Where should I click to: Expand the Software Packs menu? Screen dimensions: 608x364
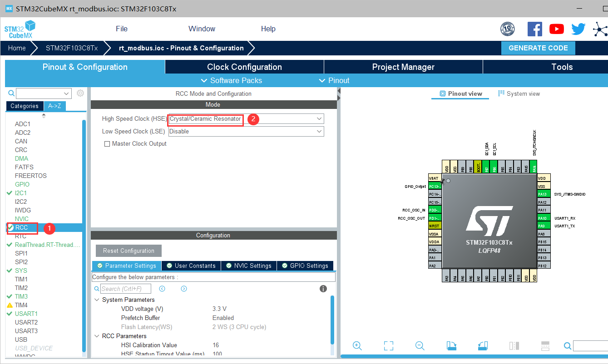(231, 80)
